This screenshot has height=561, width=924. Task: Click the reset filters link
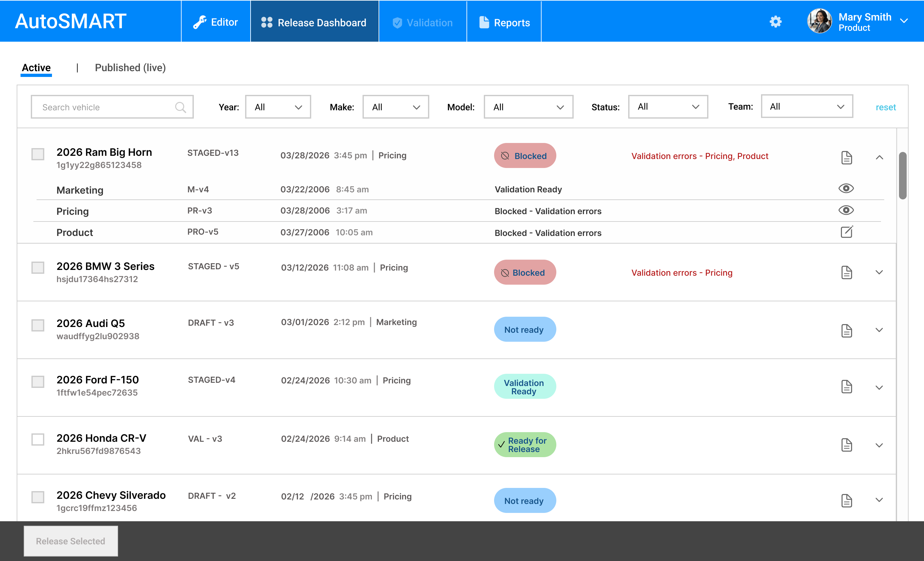tap(886, 108)
